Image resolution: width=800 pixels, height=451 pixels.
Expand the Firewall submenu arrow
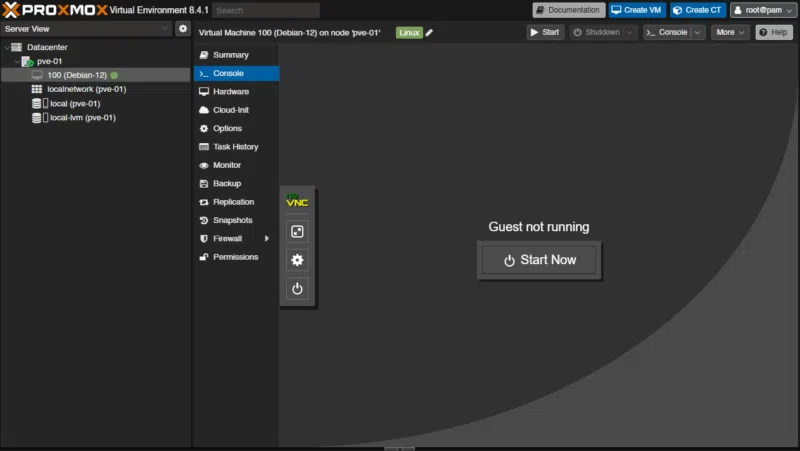click(x=266, y=238)
